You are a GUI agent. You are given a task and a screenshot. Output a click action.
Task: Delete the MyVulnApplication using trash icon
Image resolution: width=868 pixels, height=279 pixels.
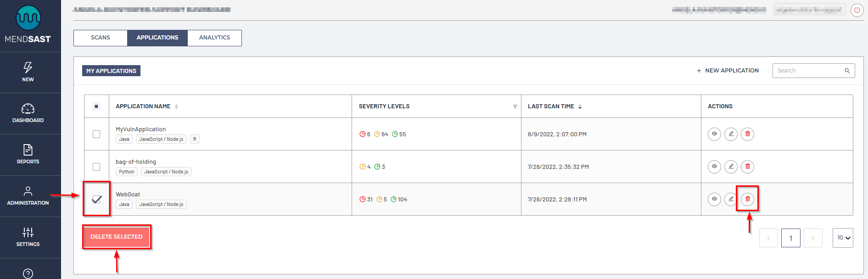747,134
